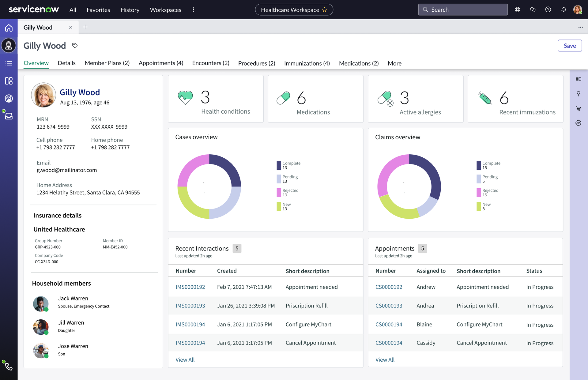Open the inbox icon in left sidebar
The image size is (588, 380).
click(x=9, y=116)
